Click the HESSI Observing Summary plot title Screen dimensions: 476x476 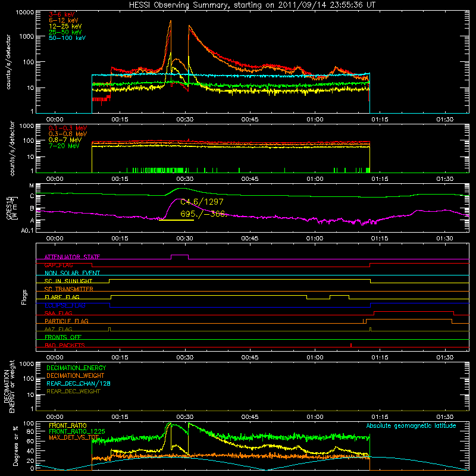pos(252,5)
